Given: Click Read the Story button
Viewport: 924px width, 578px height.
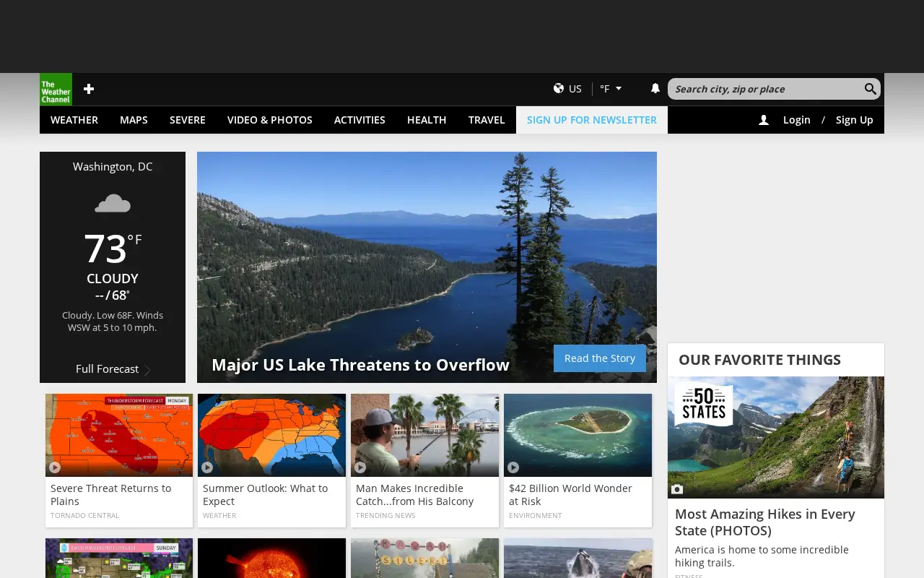Looking at the screenshot, I should click(x=600, y=358).
